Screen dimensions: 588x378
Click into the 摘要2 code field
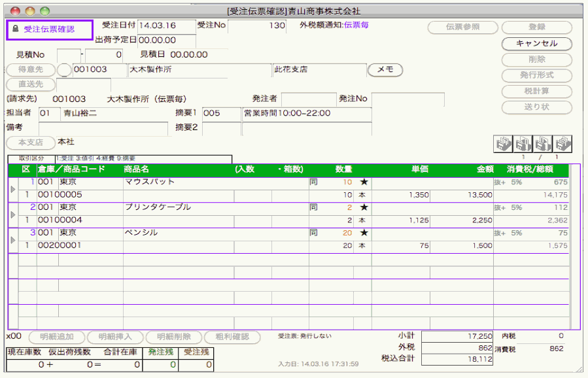pyautogui.click(x=222, y=128)
